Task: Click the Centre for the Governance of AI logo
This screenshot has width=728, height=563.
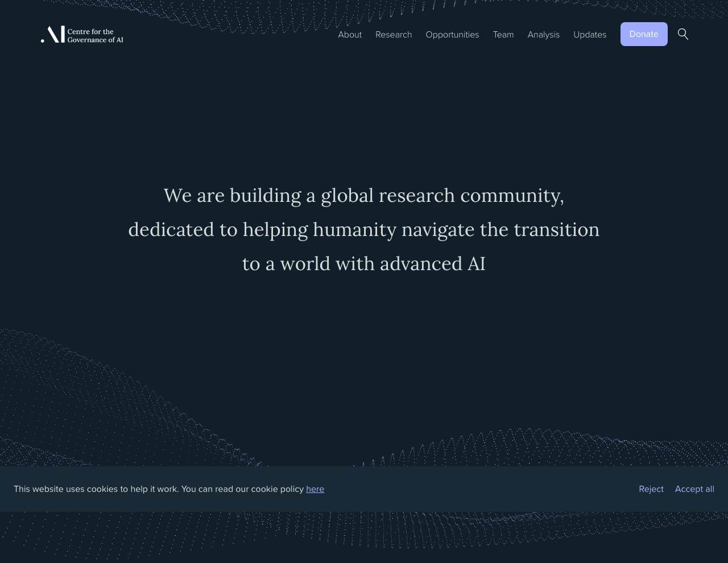Action: (82, 34)
